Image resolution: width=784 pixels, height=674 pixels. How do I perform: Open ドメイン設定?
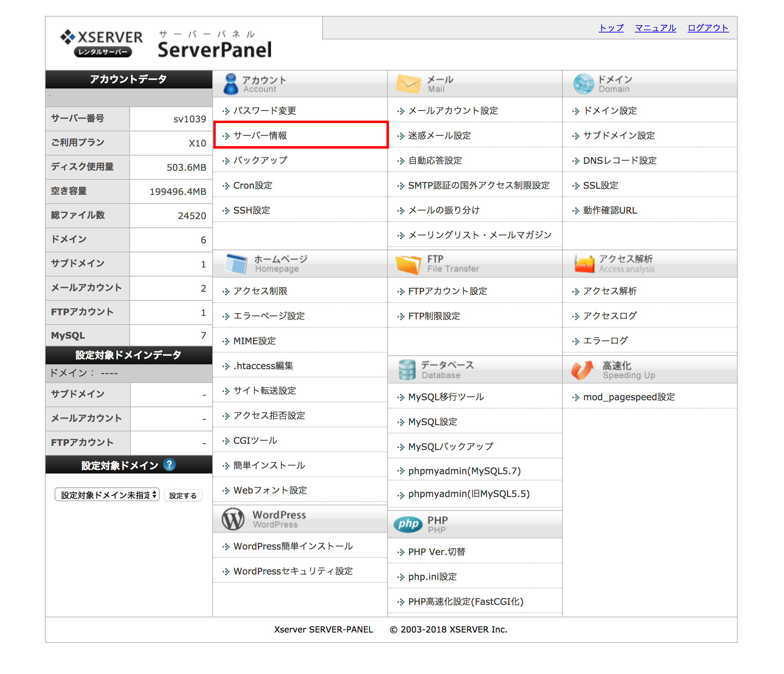pyautogui.click(x=610, y=111)
